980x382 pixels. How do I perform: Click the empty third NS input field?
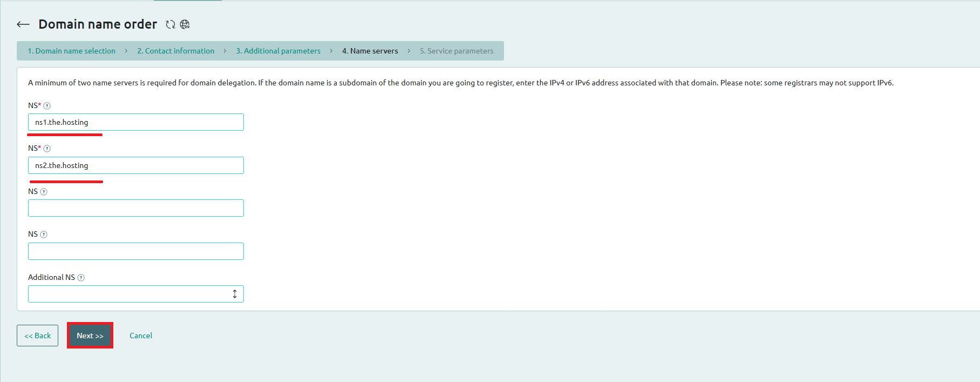(x=135, y=208)
